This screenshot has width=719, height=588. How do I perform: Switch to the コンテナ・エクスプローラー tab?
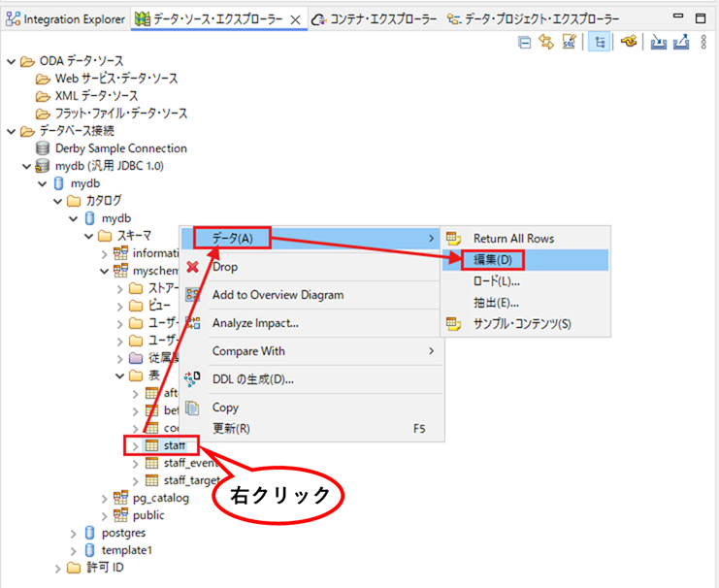tap(375, 19)
